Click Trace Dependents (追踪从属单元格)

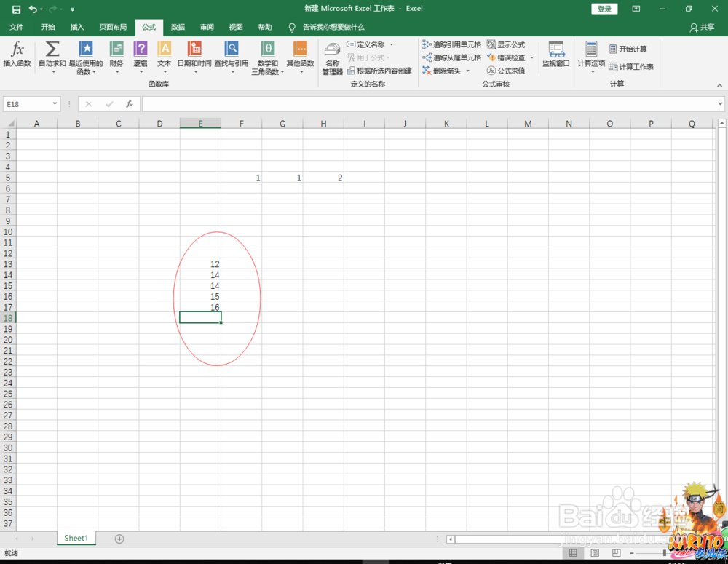452,57
